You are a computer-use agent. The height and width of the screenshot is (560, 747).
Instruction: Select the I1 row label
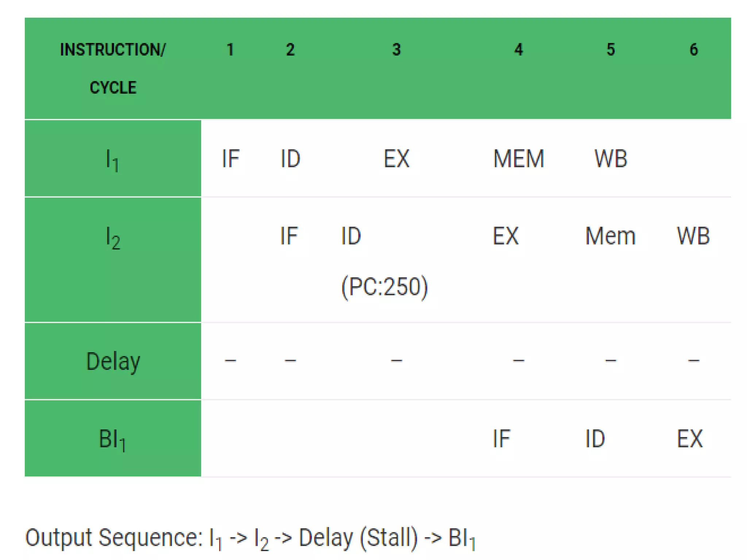112,159
